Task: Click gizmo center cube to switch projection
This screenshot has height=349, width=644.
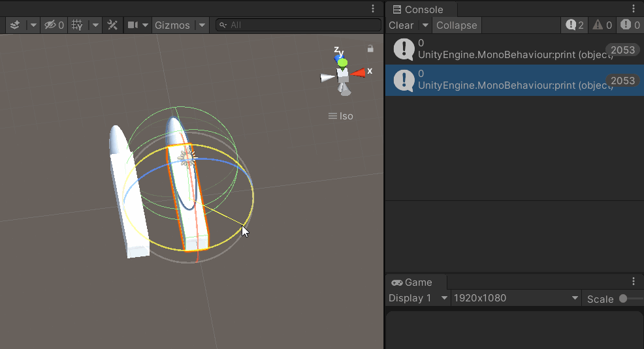Action: click(342, 76)
